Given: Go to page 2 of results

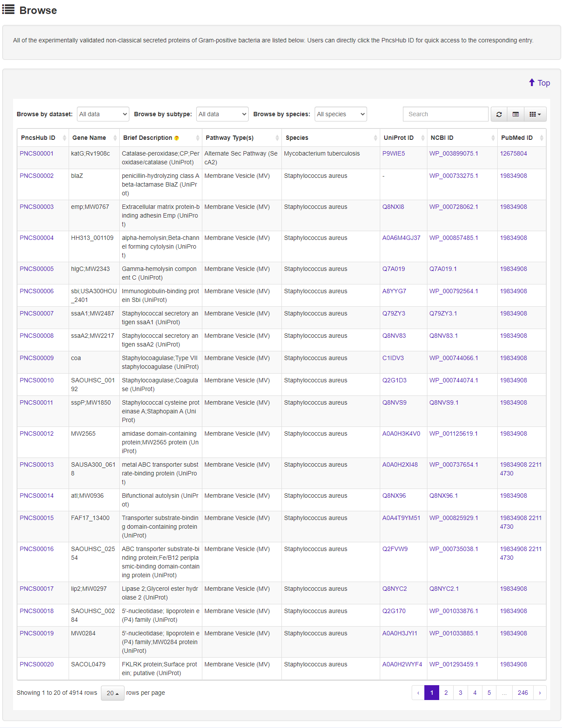Looking at the screenshot, I should [x=446, y=693].
